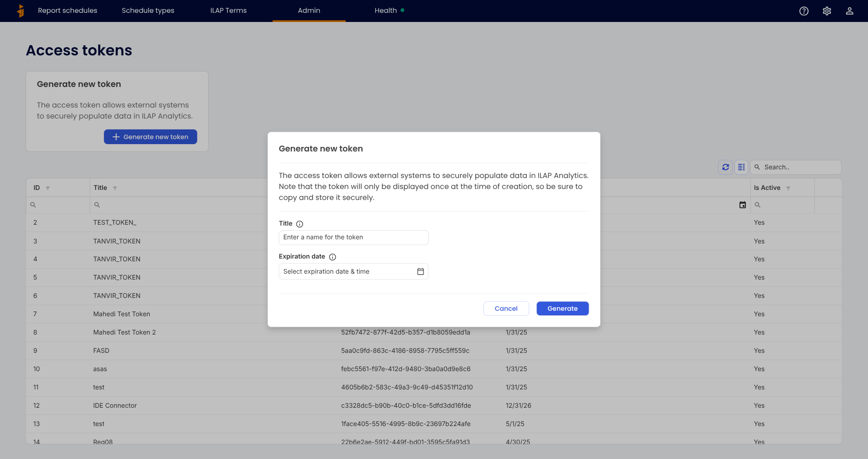Sort by the ID column header
868x459 pixels.
[37, 188]
